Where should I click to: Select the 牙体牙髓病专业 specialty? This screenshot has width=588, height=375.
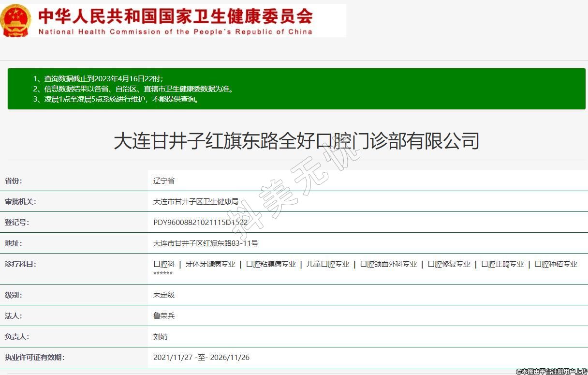(x=210, y=264)
